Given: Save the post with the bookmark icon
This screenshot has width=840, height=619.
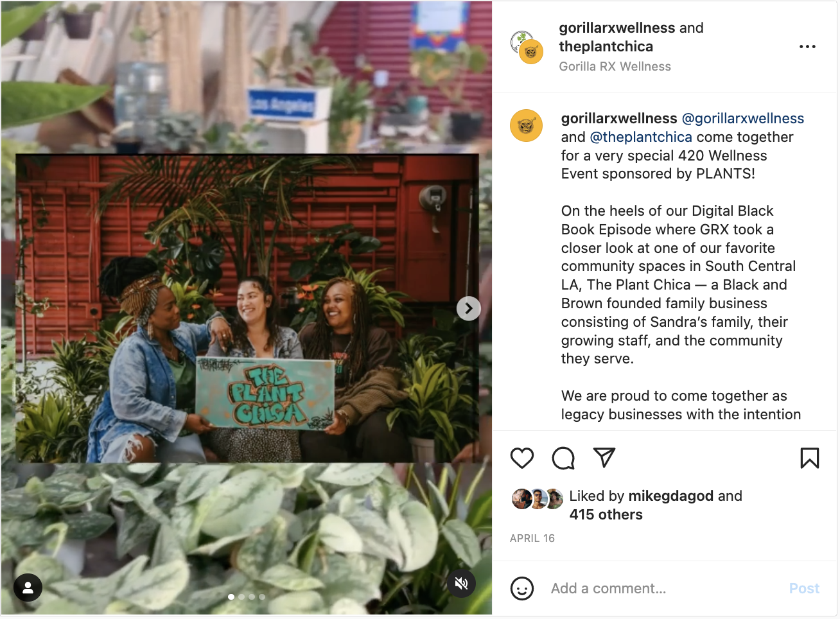Looking at the screenshot, I should [x=810, y=458].
